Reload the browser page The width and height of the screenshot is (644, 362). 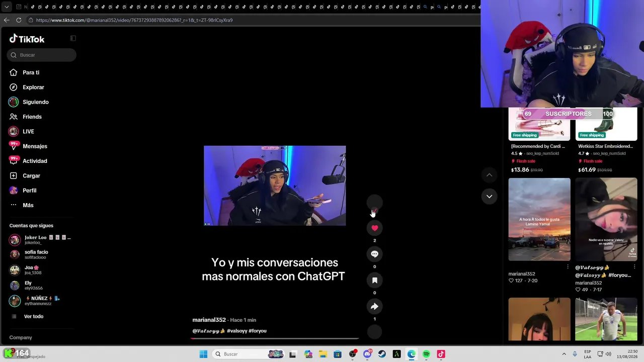[x=19, y=20]
